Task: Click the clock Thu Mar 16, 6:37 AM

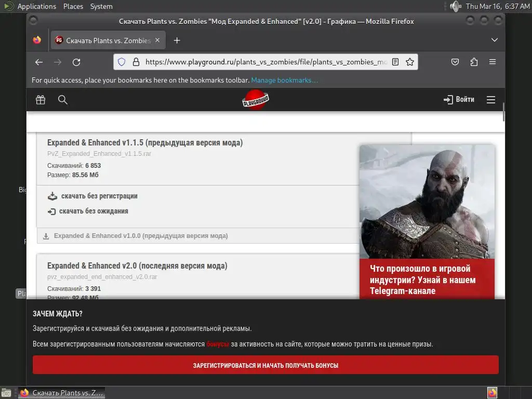Action: tap(497, 6)
